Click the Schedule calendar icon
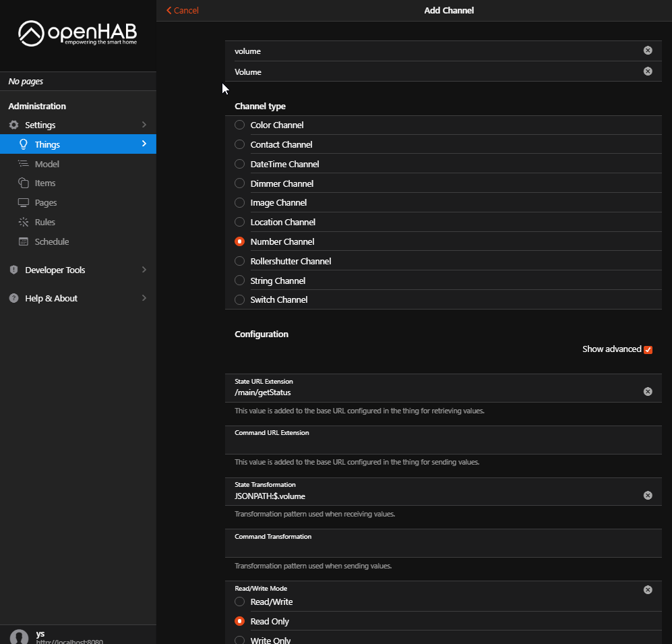672x644 pixels. tap(23, 241)
